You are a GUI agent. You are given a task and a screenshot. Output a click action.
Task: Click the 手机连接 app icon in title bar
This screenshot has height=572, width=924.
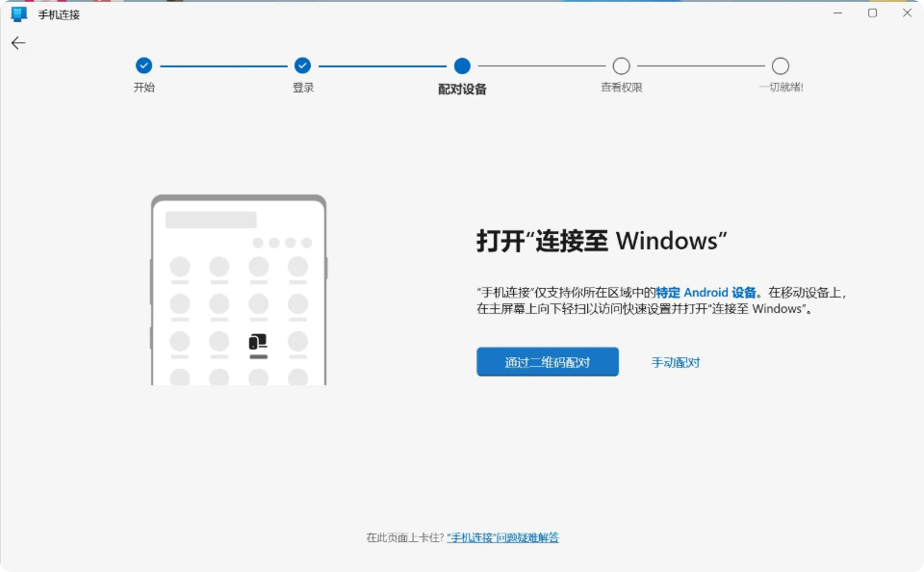click(18, 13)
